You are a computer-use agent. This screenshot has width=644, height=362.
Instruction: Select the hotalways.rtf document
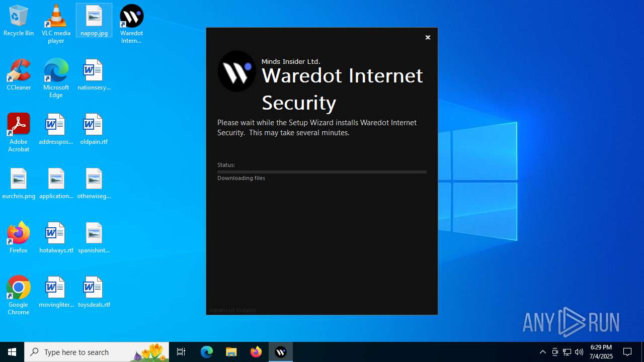point(56,238)
